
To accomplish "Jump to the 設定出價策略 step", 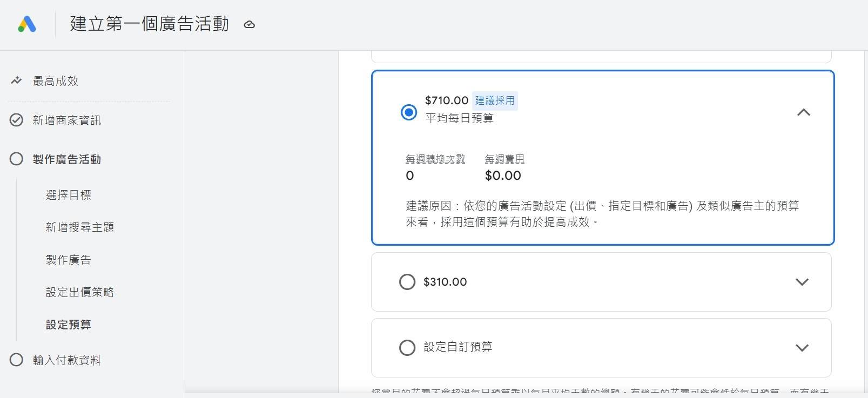I will click(80, 292).
